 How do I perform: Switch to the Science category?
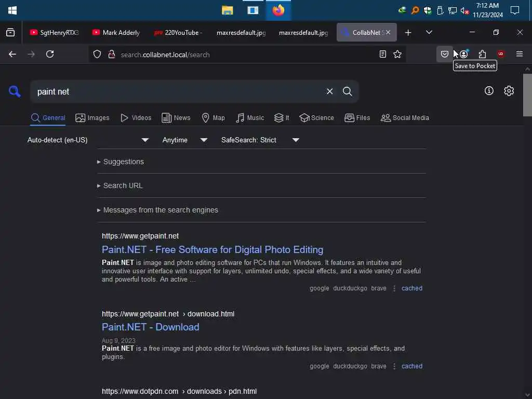(316, 118)
